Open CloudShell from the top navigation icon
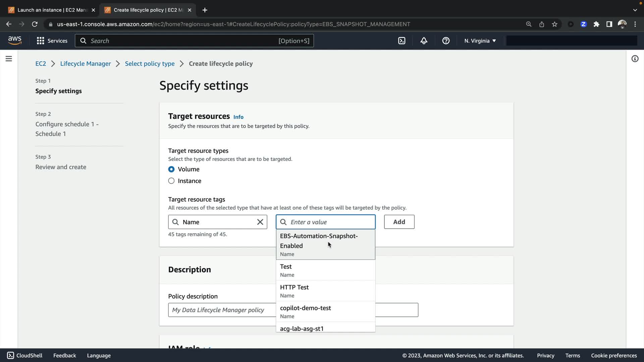Viewport: 644px width, 362px height. [x=401, y=41]
